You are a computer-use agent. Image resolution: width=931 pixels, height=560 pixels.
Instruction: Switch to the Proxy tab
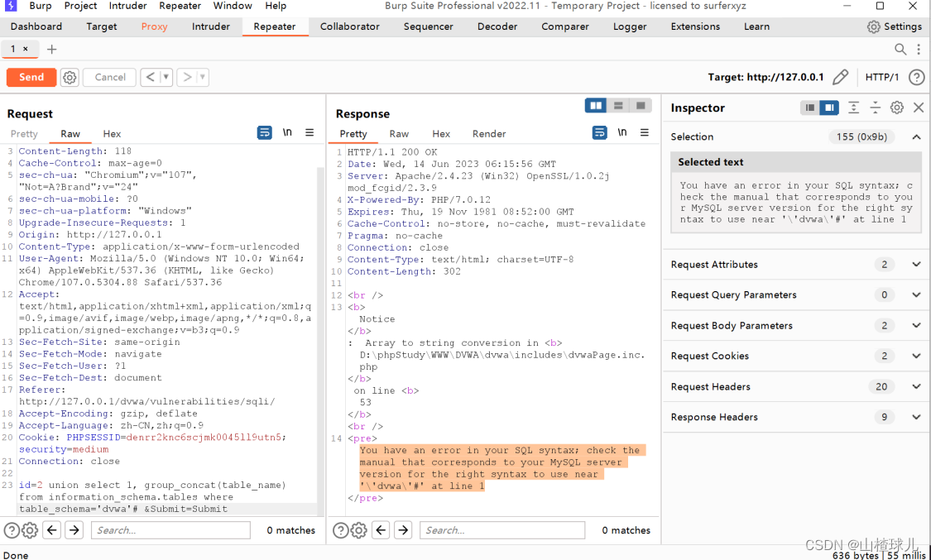click(155, 26)
